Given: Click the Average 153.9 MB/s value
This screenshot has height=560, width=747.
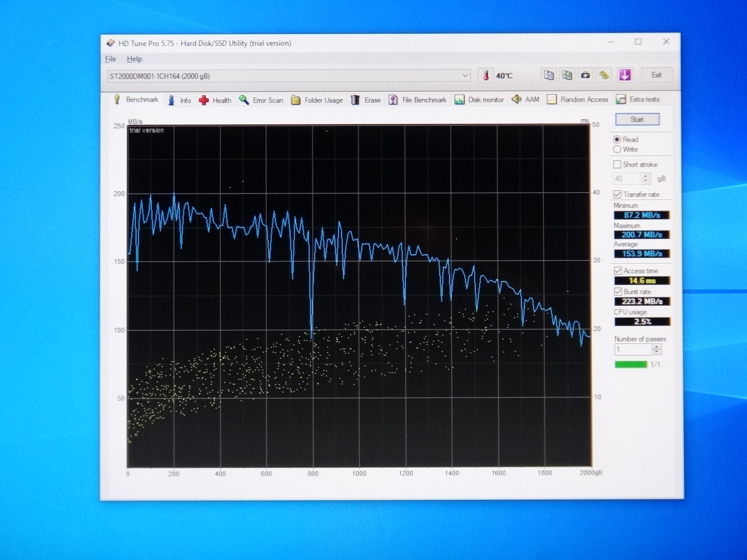Looking at the screenshot, I should click(x=642, y=253).
